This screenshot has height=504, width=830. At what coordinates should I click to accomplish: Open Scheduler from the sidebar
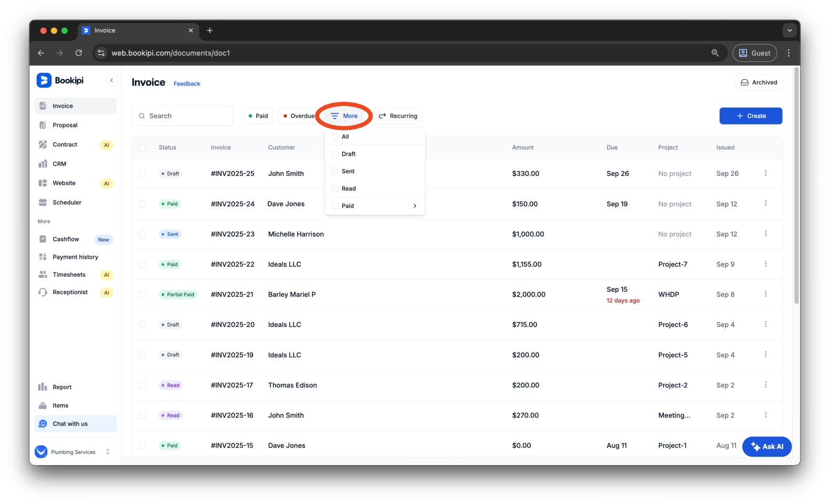pos(76,202)
